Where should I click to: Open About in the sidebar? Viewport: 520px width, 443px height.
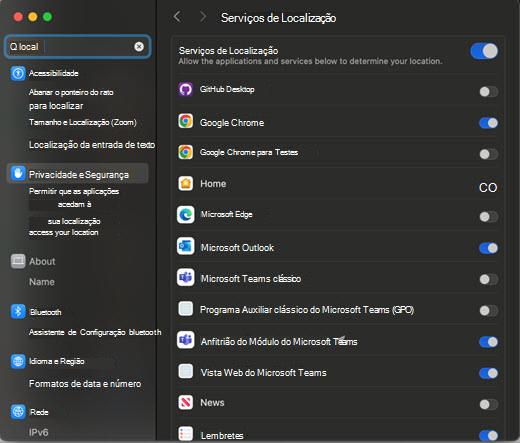[33, 261]
